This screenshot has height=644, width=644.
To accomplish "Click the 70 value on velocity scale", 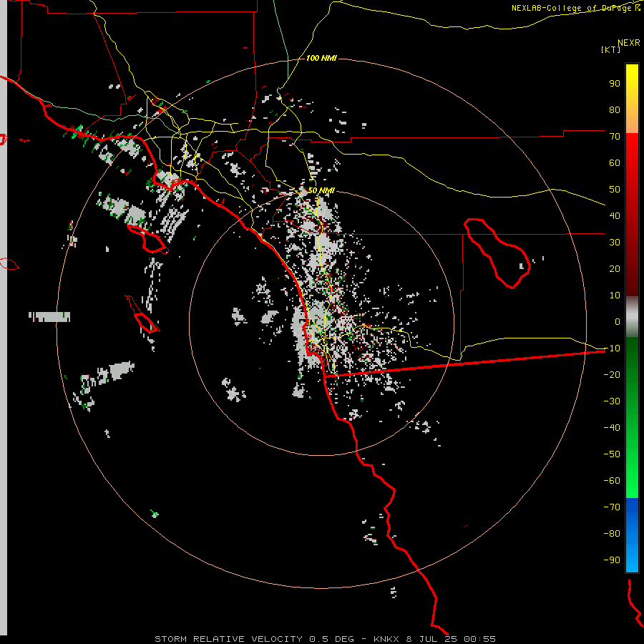I will click(x=615, y=137).
